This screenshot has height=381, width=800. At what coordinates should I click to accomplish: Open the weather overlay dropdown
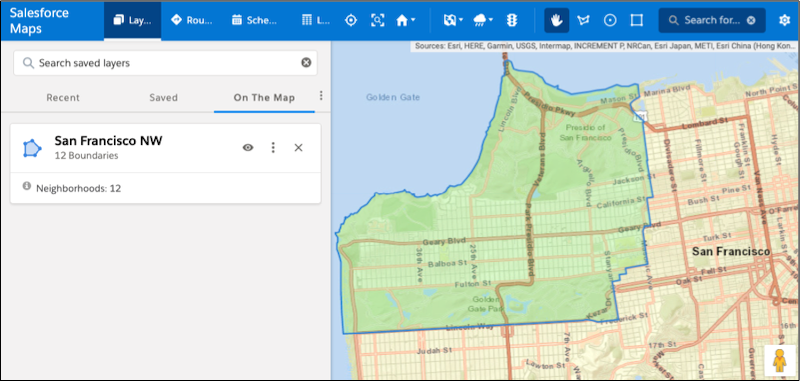coord(483,20)
